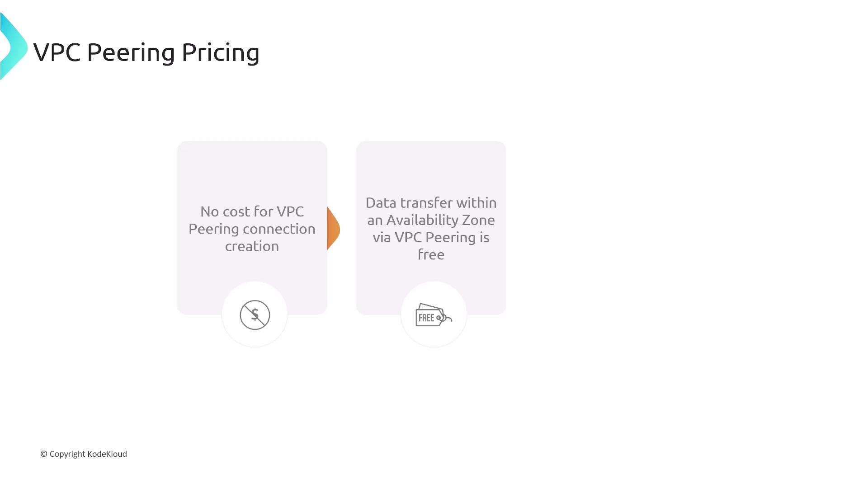Click the orange arrow between the cards
This screenshot has width=868, height=488.
click(x=333, y=229)
